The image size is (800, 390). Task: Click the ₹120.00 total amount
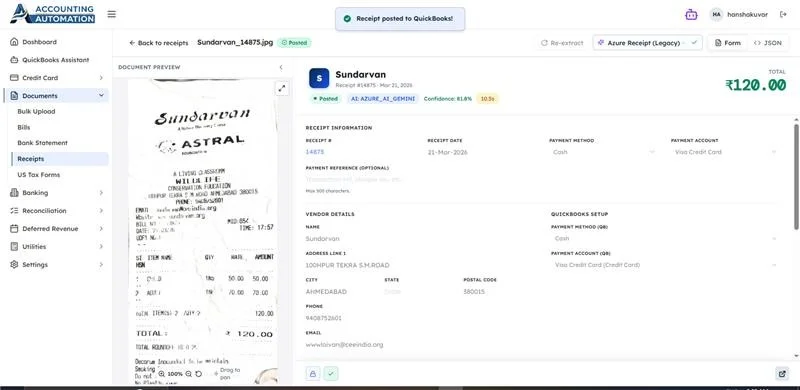pyautogui.click(x=755, y=85)
